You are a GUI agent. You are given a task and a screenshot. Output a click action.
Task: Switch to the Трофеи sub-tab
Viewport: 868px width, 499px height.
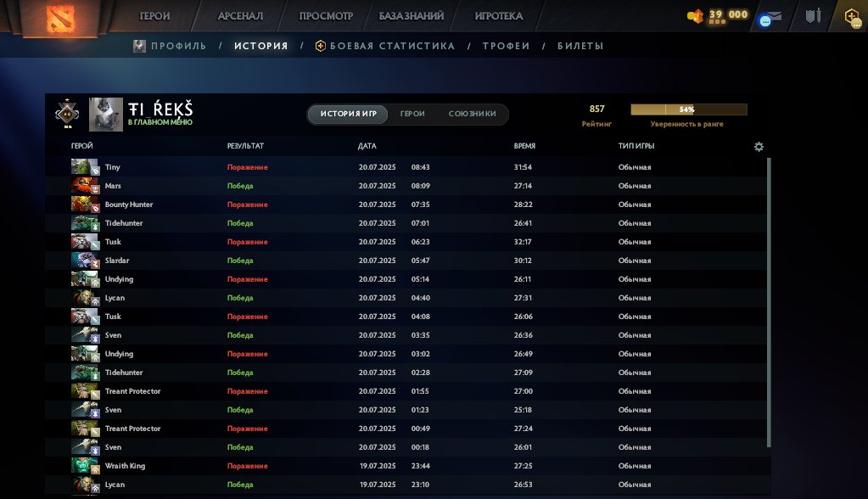(x=506, y=46)
